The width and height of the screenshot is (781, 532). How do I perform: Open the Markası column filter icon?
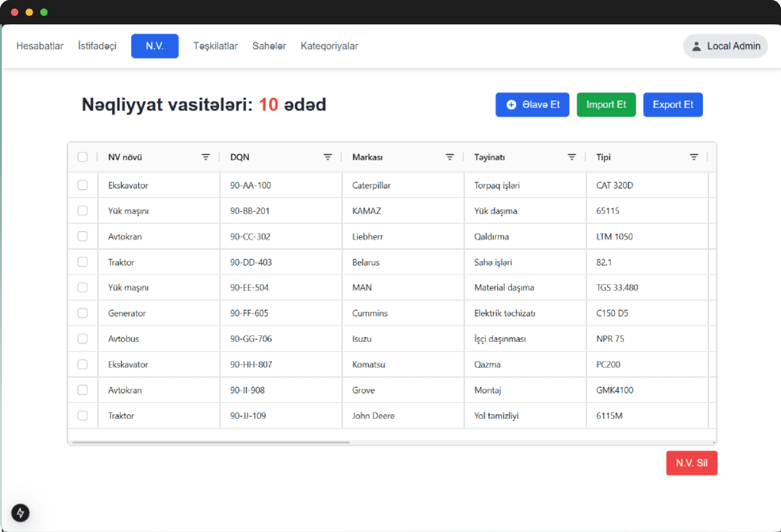coord(450,157)
